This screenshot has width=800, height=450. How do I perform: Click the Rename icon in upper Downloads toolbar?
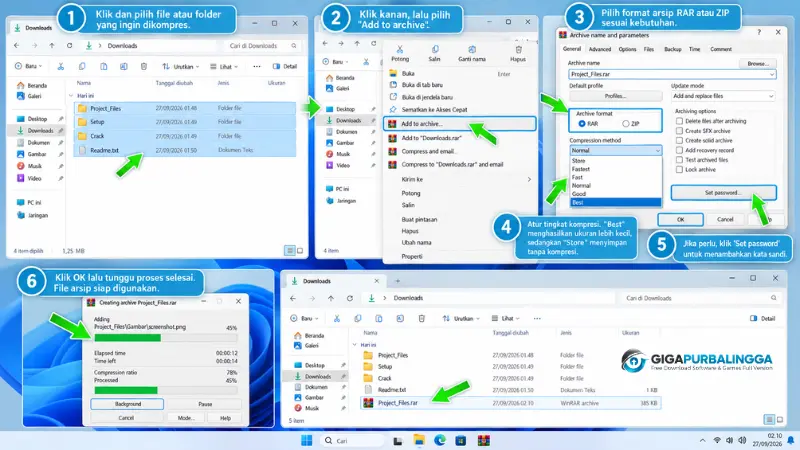coord(123,66)
